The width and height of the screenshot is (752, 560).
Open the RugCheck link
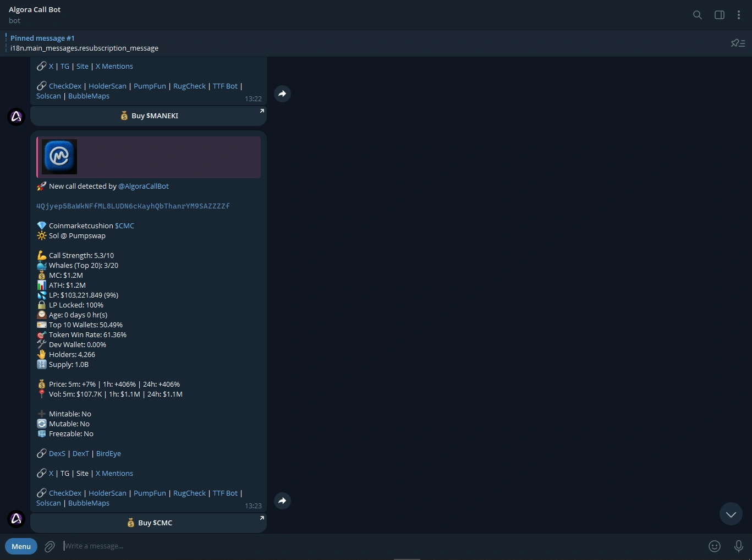tap(189, 493)
